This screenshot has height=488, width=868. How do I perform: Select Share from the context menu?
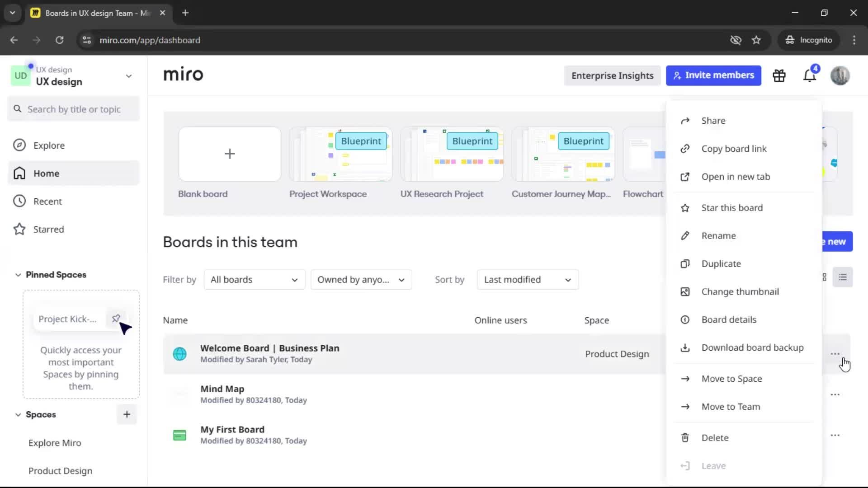coord(744,121)
